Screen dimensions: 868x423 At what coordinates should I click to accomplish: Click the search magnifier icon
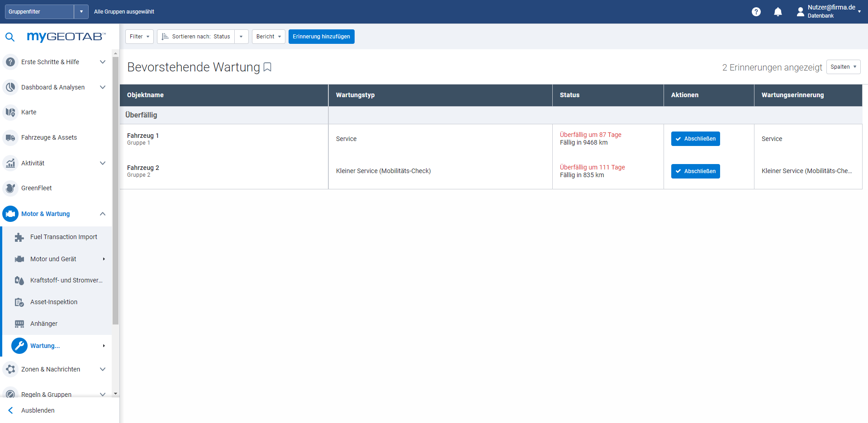click(x=10, y=37)
